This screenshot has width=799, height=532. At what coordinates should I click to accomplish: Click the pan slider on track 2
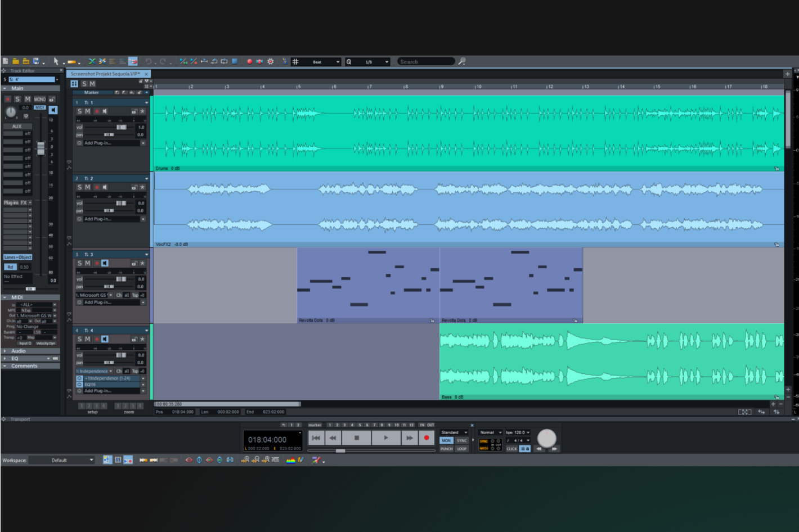coord(109,210)
